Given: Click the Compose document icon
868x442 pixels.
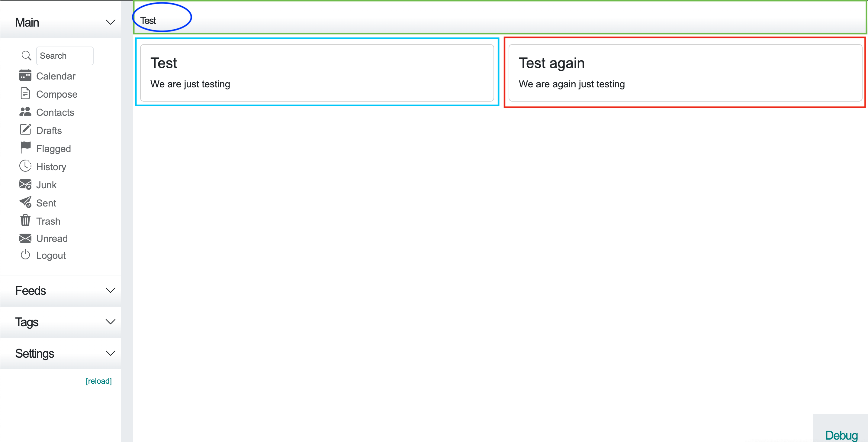Looking at the screenshot, I should (x=25, y=93).
